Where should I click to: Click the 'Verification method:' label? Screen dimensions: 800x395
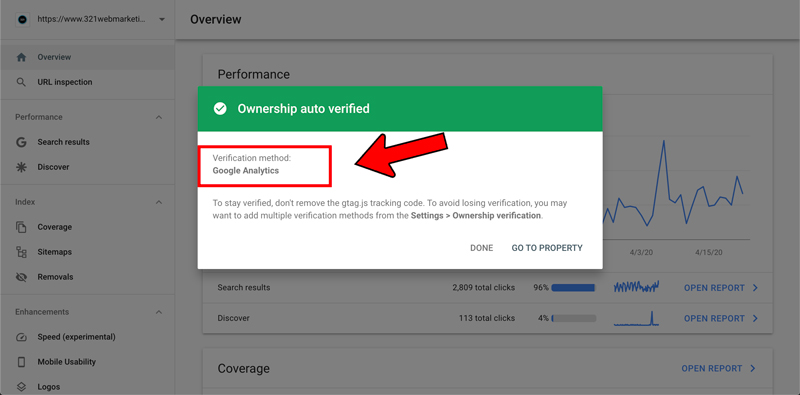click(x=252, y=158)
